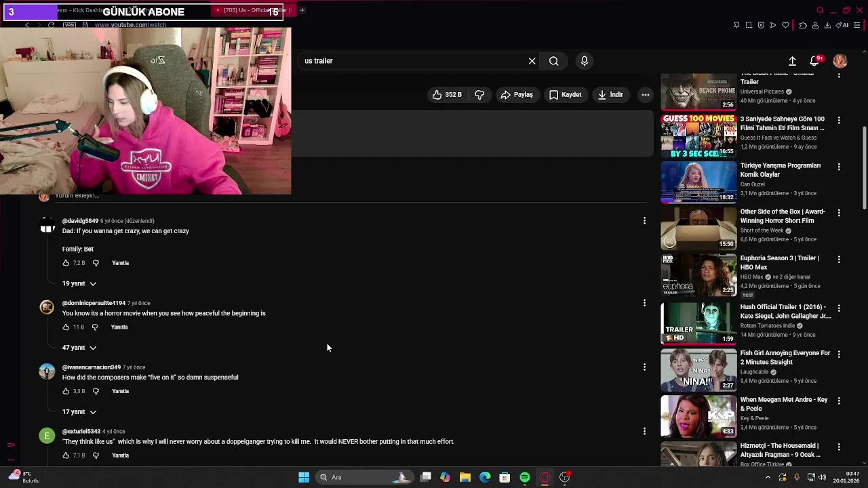Reply to @davidg5849 with Yanıtla
868x488 pixels.
[x=120, y=263]
